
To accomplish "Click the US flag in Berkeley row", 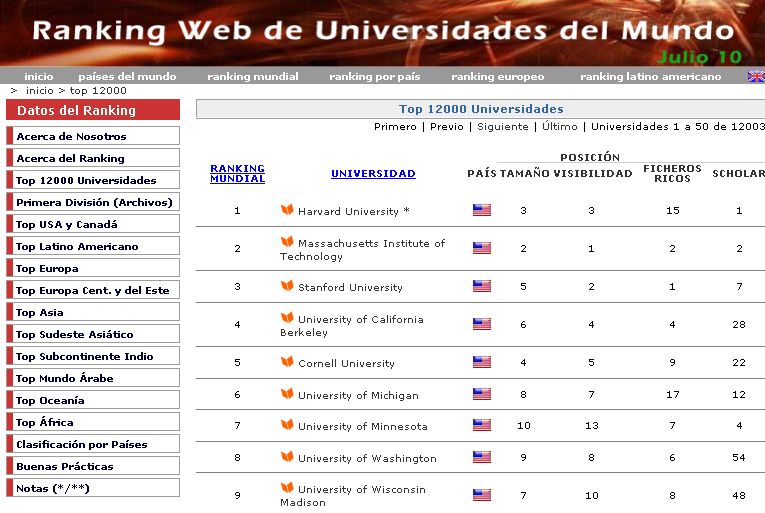I will click(482, 324).
